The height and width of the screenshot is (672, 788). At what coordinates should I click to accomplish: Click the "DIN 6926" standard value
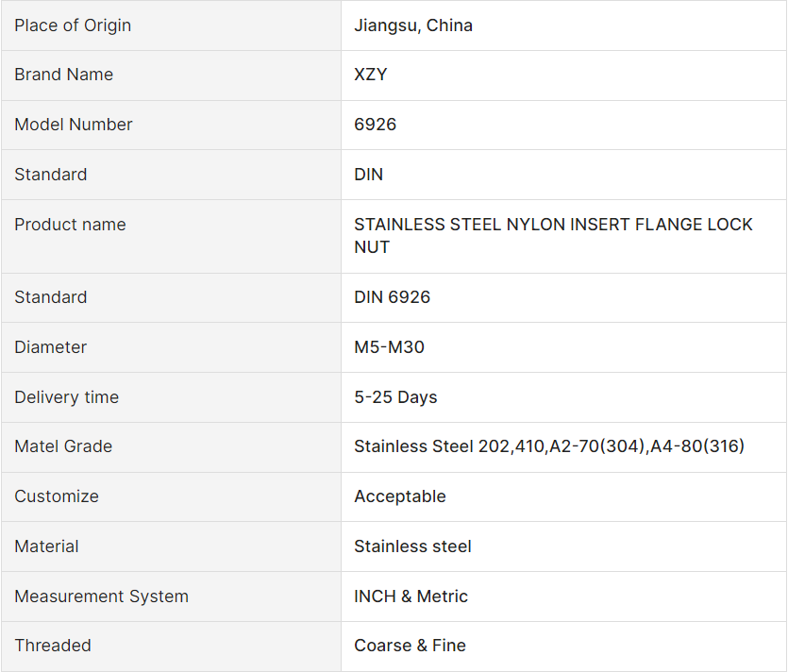[392, 297]
